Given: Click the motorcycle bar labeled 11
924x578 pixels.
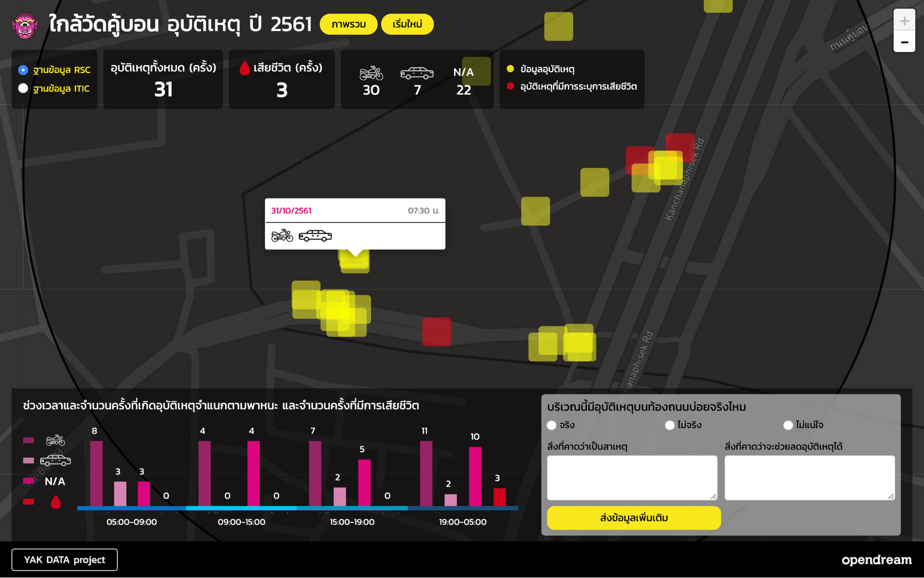Looking at the screenshot, I should pyautogui.click(x=426, y=473).
